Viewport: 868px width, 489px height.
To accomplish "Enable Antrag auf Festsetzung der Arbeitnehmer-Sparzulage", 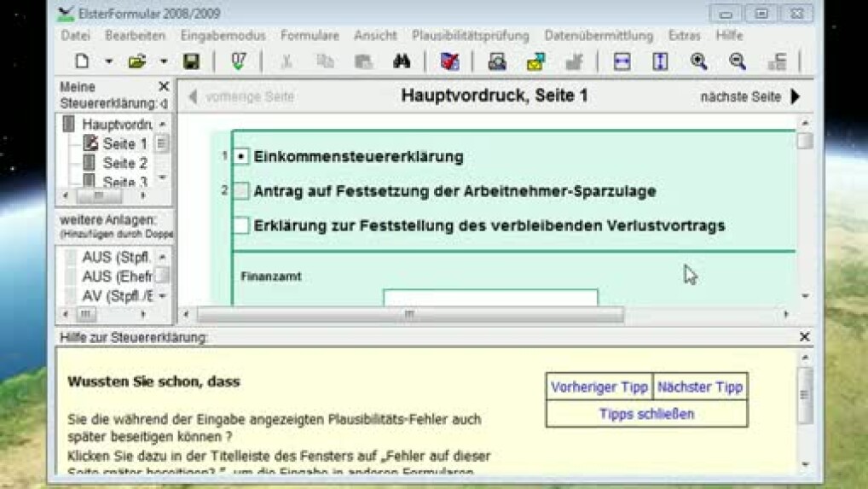I will click(x=241, y=191).
